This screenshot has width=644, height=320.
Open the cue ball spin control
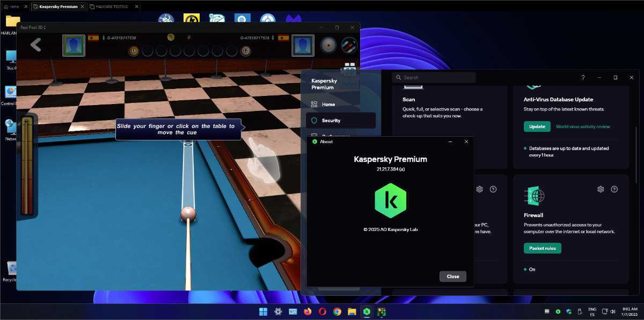328,45
